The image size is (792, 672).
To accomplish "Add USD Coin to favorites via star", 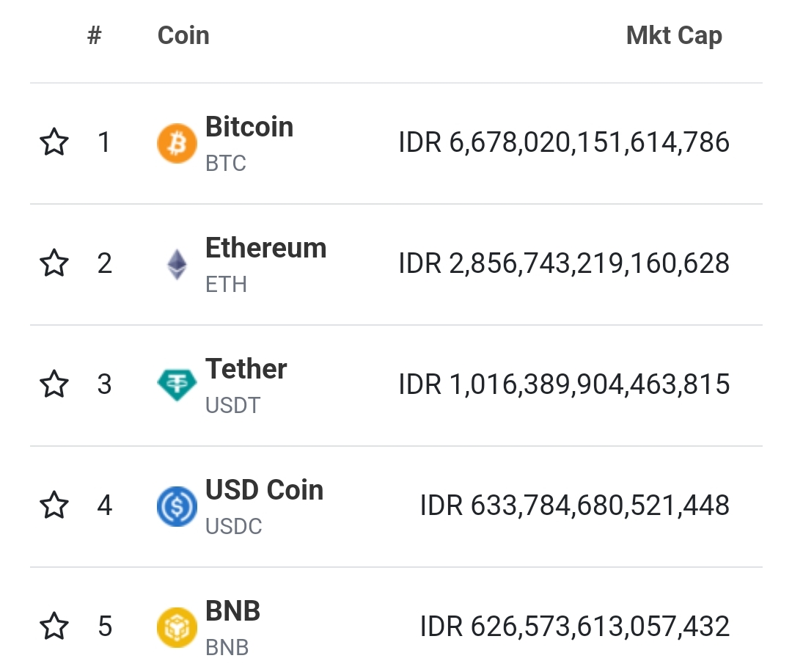I will [x=54, y=505].
